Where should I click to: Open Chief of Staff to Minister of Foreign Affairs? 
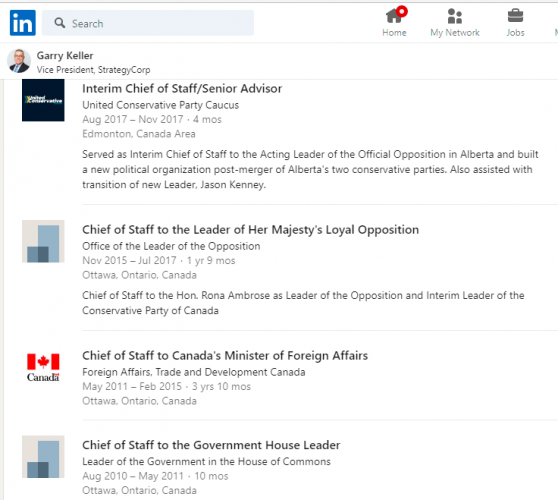pyautogui.click(x=225, y=355)
